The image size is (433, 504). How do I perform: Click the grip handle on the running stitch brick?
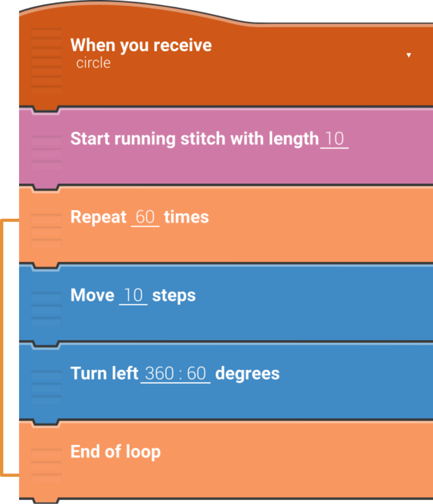(46, 149)
